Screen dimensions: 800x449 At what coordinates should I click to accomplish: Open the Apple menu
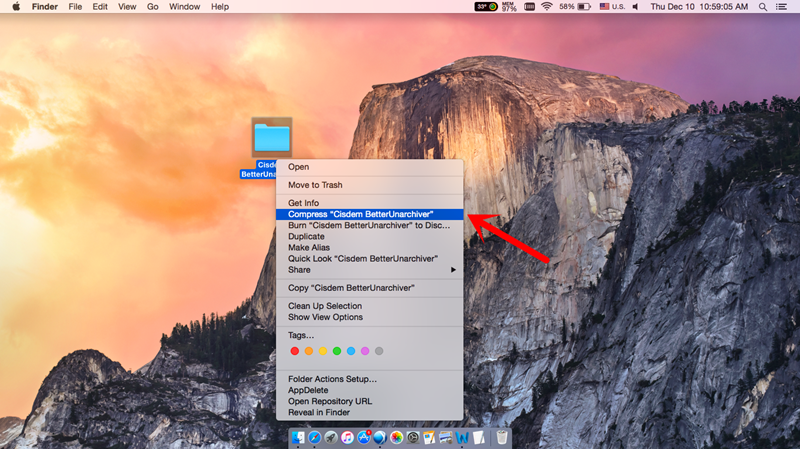click(x=16, y=7)
